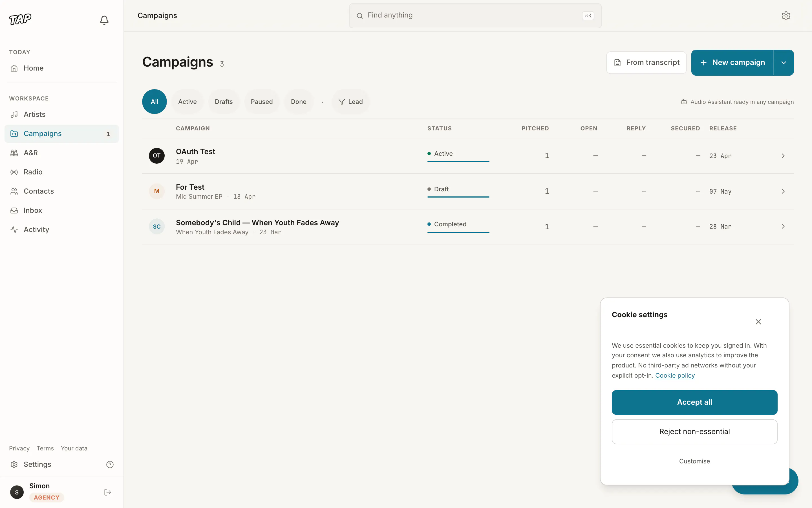Screen dimensions: 812x508
Task: Click the Inbox tray icon
Action: click(x=14, y=210)
